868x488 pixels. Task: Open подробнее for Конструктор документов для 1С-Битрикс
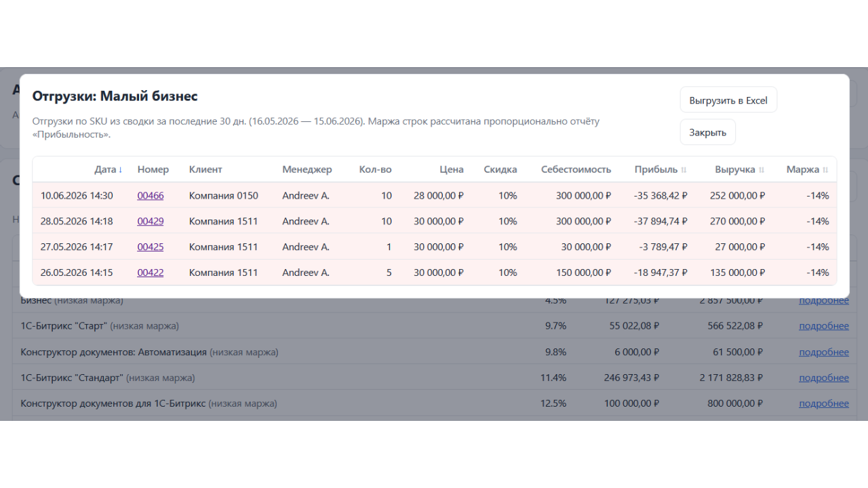point(824,403)
